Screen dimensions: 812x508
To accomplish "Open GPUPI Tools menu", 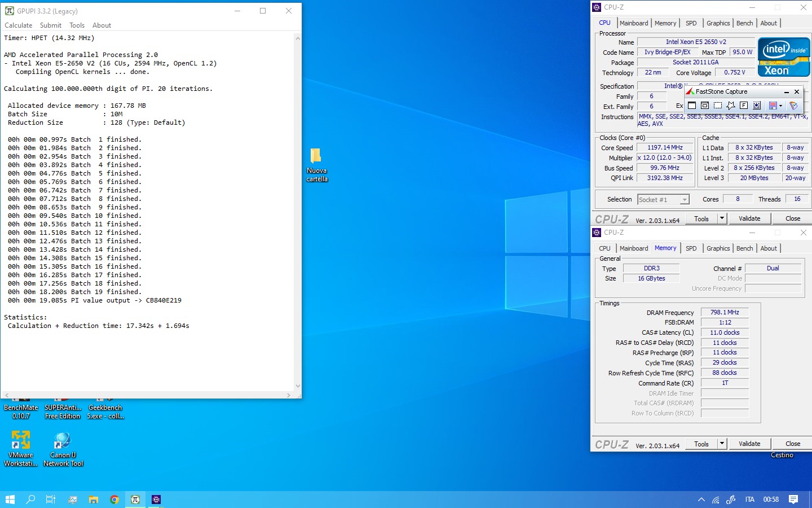I will (77, 25).
